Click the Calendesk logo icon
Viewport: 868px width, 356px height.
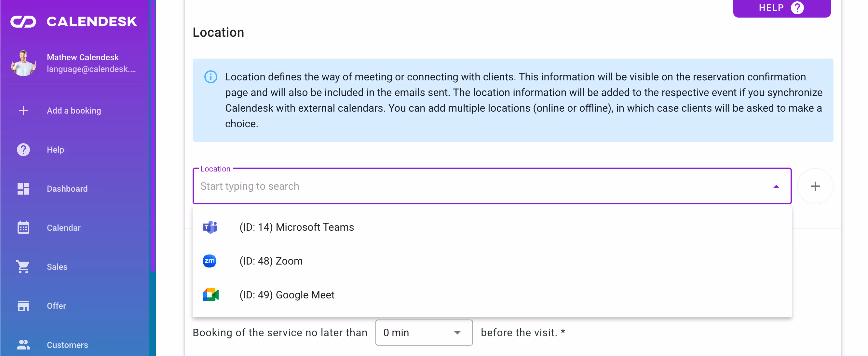pos(23,21)
